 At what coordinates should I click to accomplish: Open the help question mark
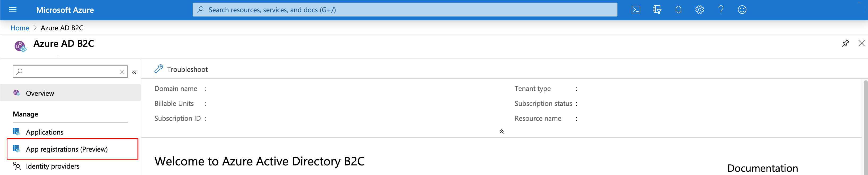point(721,10)
